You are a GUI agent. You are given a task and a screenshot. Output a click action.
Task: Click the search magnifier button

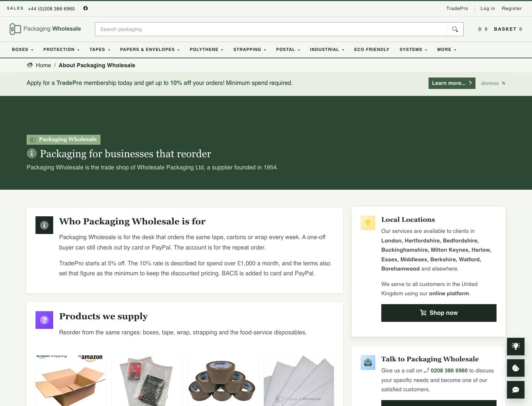pyautogui.click(x=455, y=29)
